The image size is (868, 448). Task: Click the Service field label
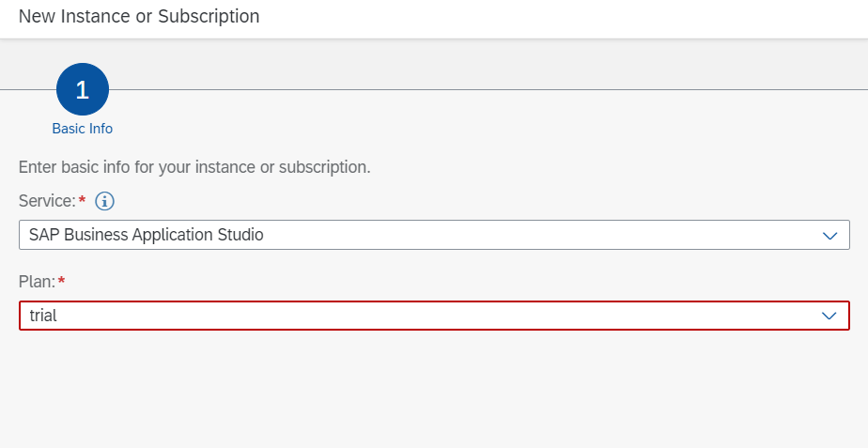tap(46, 201)
